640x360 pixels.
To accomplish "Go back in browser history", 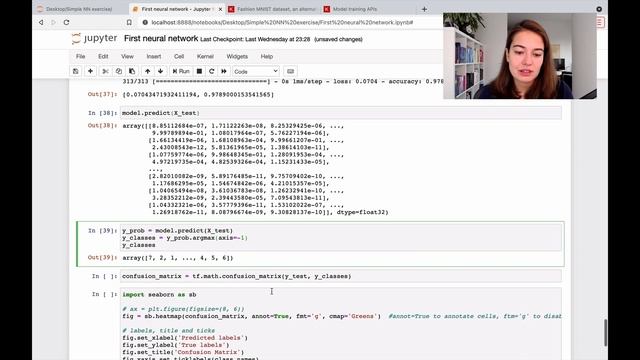I will point(41,22).
